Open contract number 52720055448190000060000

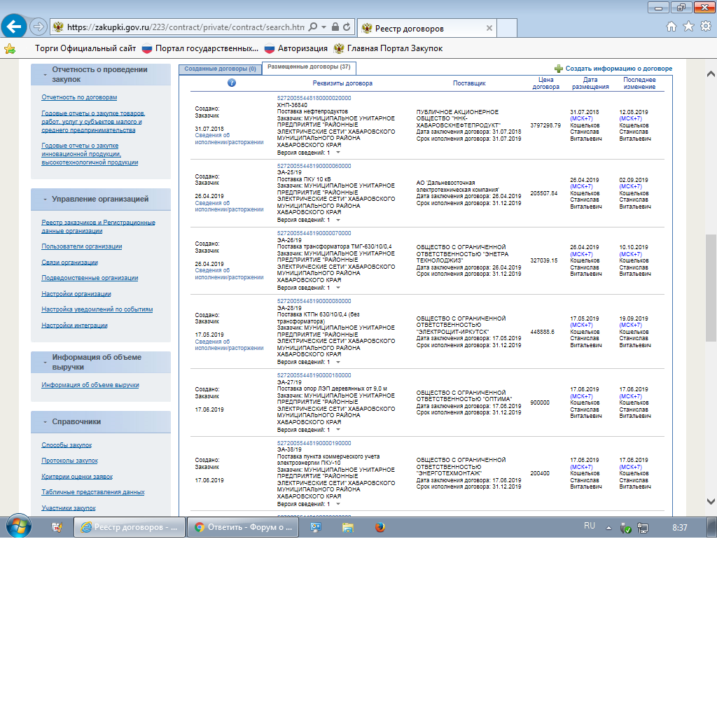314,166
